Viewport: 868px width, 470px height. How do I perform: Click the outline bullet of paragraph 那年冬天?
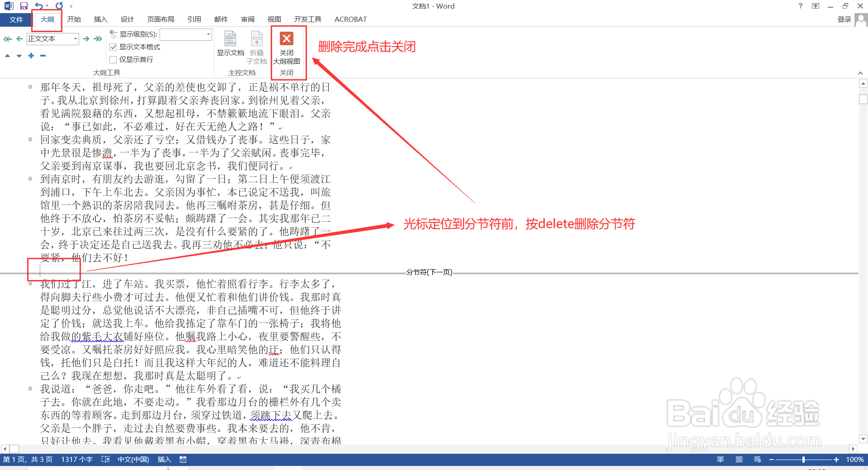coord(30,87)
